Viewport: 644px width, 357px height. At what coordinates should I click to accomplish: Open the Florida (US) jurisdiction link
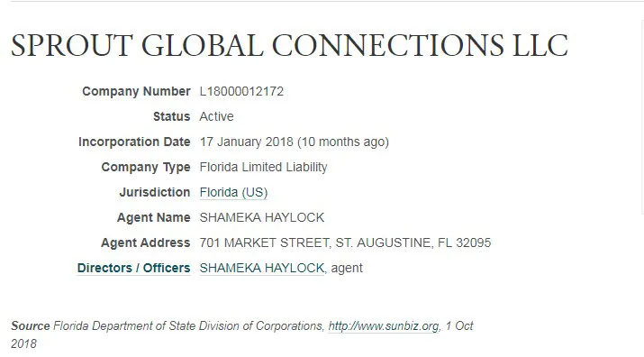coord(233,193)
